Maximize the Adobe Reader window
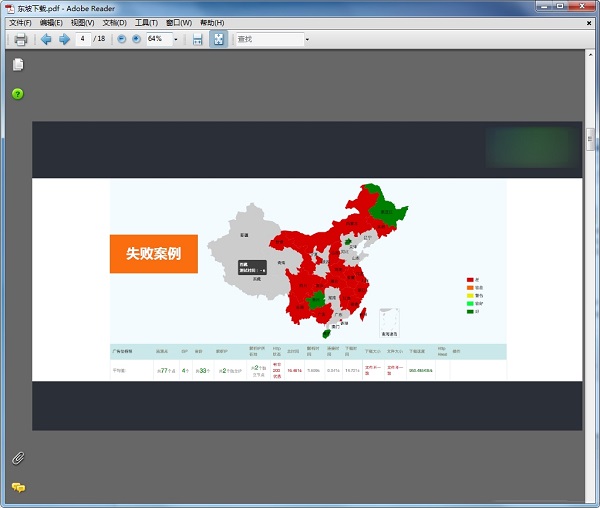The height and width of the screenshot is (508, 600). [560, 6]
